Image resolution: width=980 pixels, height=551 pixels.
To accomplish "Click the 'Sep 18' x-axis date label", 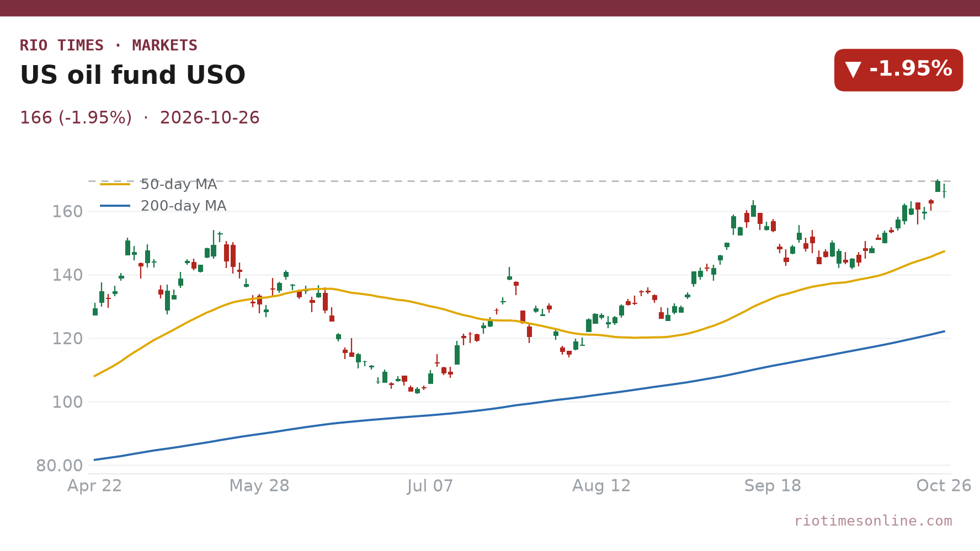I will click(x=773, y=486).
